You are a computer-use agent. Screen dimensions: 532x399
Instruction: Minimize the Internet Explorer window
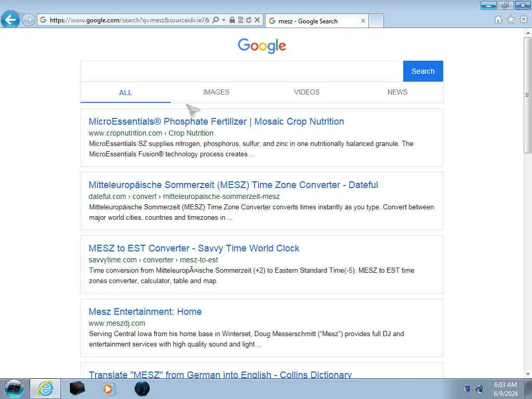click(489, 5)
